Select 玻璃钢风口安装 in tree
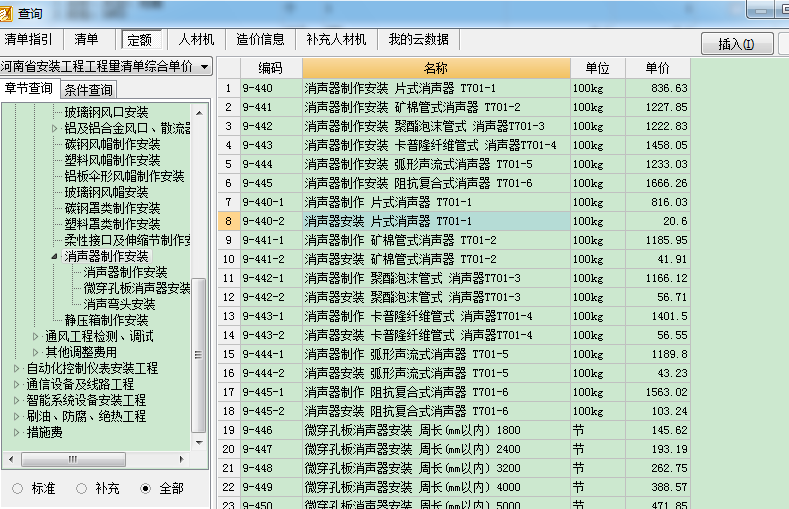Image resolution: width=789 pixels, height=509 pixels. pos(106,112)
